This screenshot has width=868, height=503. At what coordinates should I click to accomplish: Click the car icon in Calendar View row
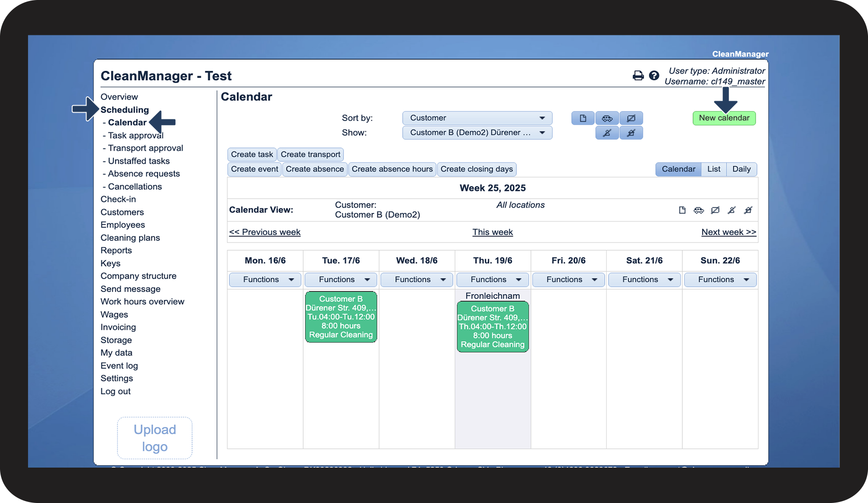coord(699,210)
